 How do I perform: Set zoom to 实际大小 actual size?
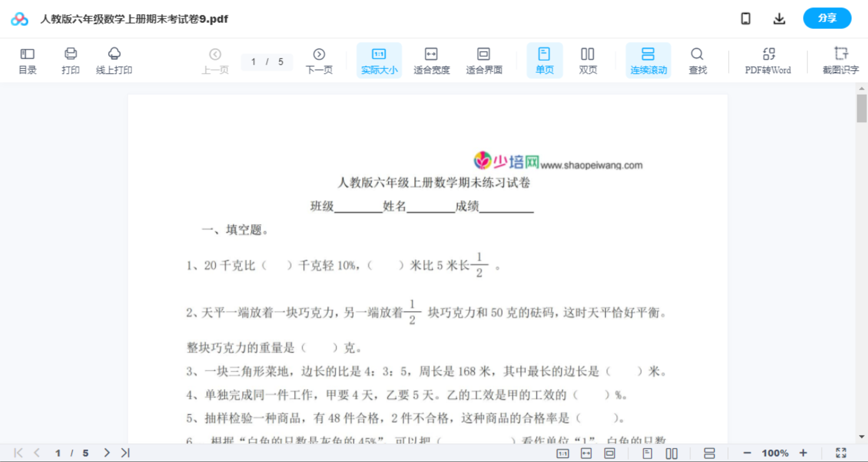379,60
